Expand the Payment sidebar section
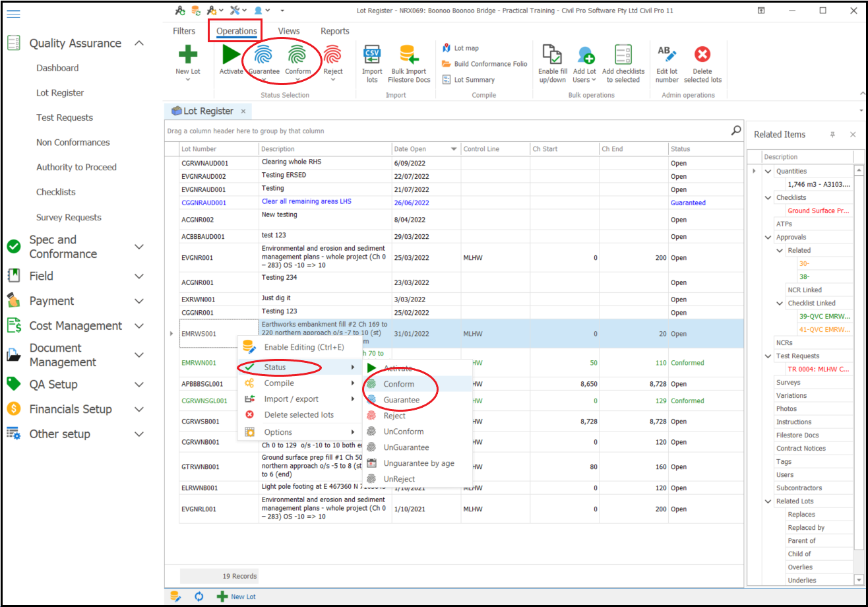Image resolution: width=868 pixels, height=607 pixels. click(139, 302)
